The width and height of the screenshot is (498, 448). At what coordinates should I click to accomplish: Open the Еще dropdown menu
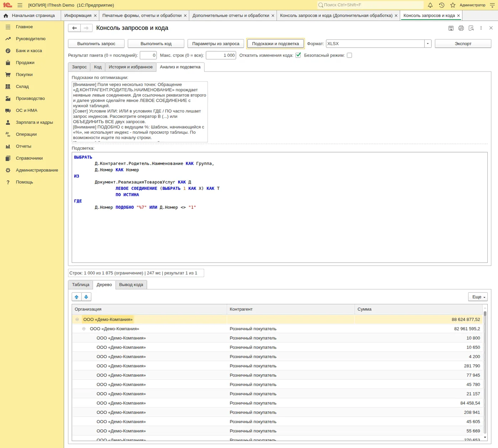click(478, 297)
